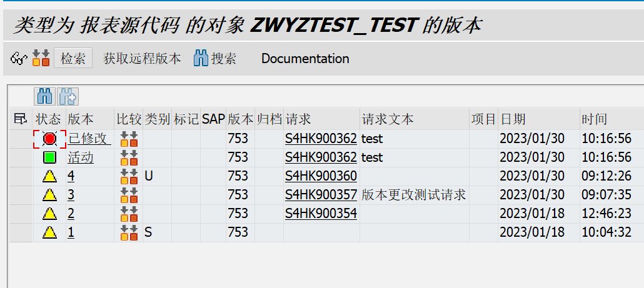Click category U cell in version 4 row
The image size is (644, 288).
coord(158,176)
